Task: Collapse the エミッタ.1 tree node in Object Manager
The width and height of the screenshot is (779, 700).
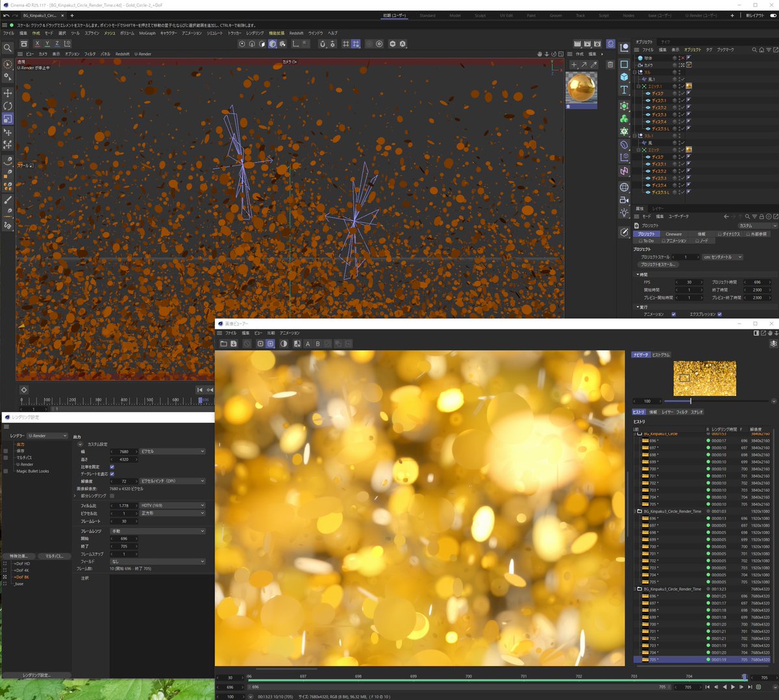Action: point(639,86)
